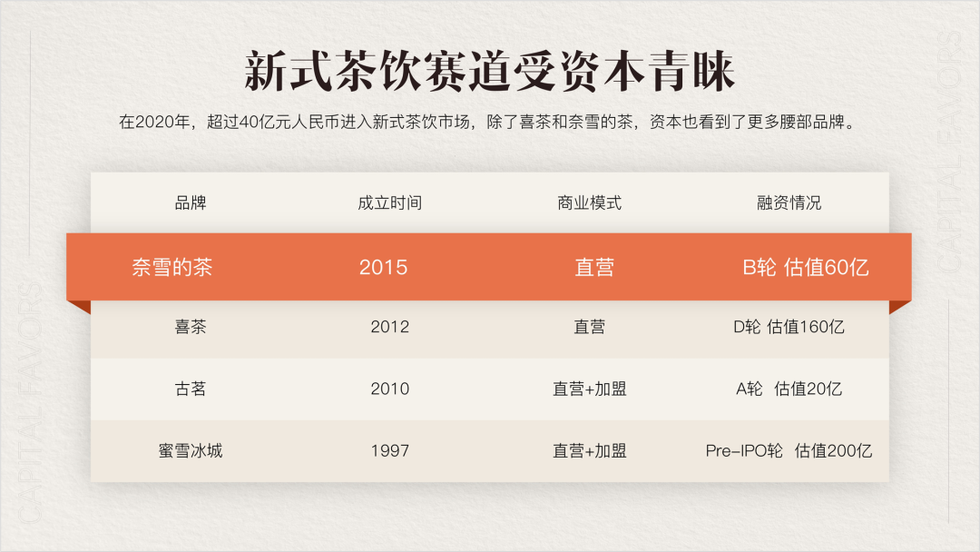Select the 奈雪的茶 brand cell
Screen dimensions: 980x552
point(171,268)
